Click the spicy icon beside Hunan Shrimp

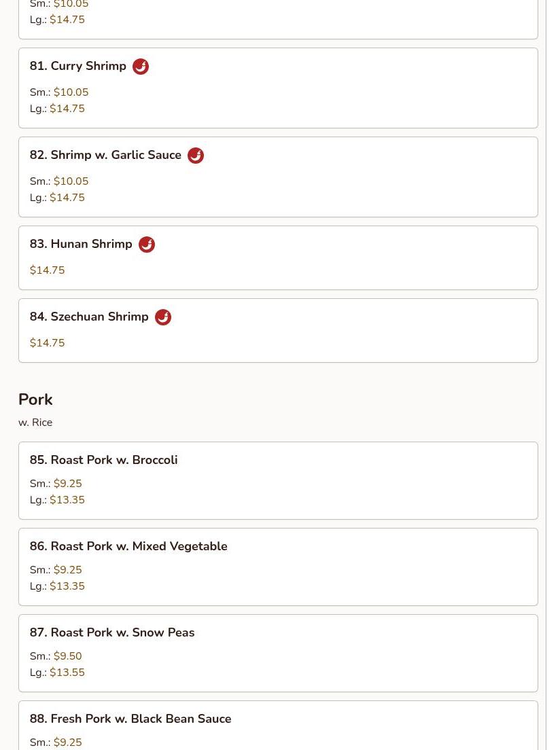[x=147, y=245]
